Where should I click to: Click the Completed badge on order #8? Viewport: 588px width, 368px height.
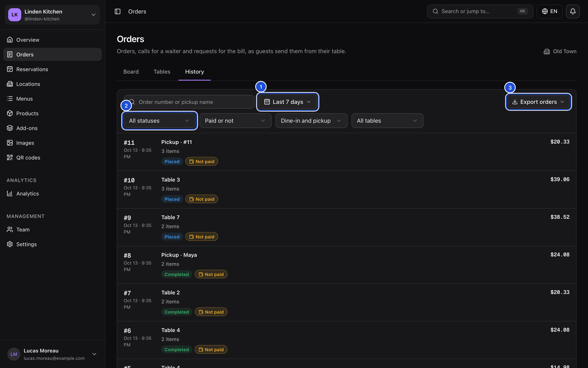(x=177, y=274)
